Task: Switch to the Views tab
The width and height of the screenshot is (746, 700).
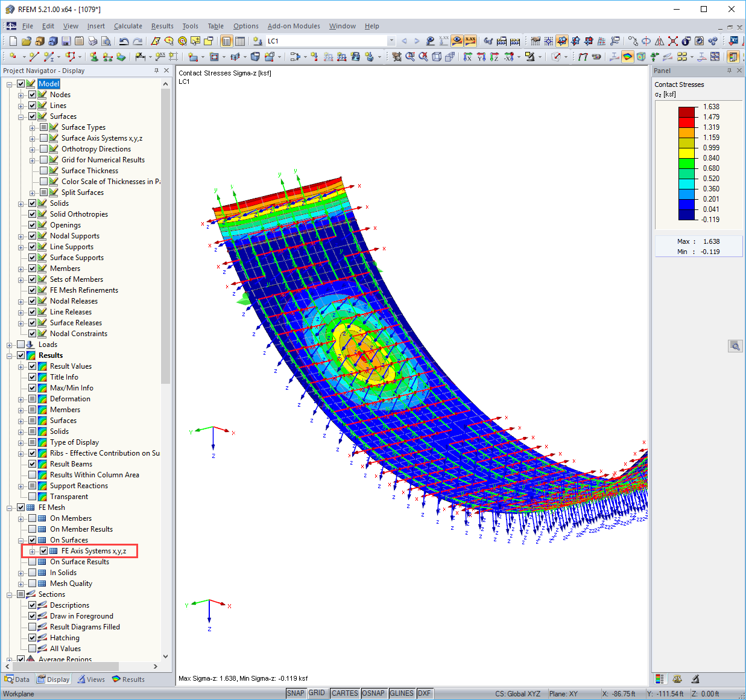Action: 91,679
